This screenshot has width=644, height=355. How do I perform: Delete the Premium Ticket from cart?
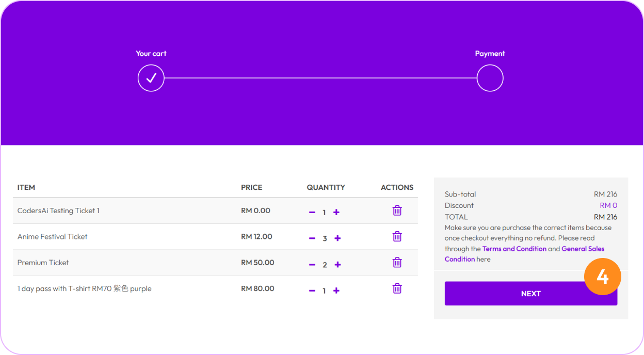pyautogui.click(x=397, y=263)
